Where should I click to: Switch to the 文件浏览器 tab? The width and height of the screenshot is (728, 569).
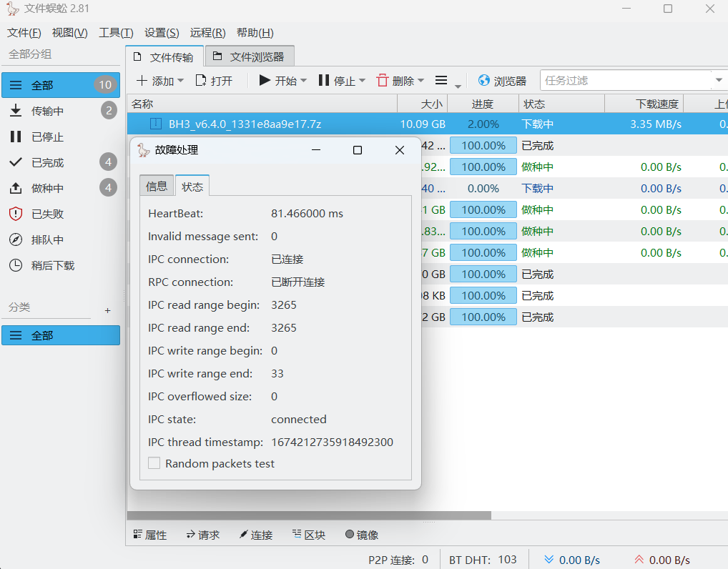[x=250, y=56]
